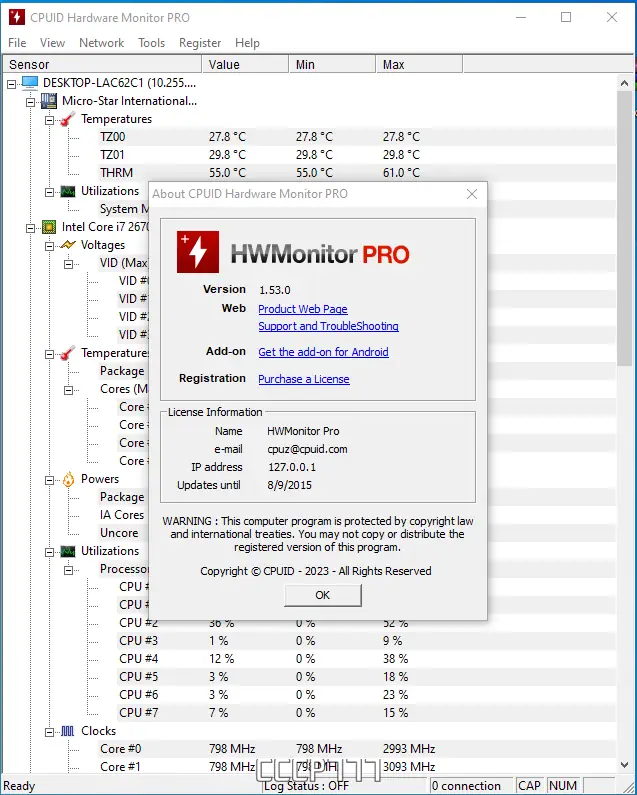The width and height of the screenshot is (637, 795).
Task: Click the vertical scrollbar thumb
Action: click(x=624, y=228)
